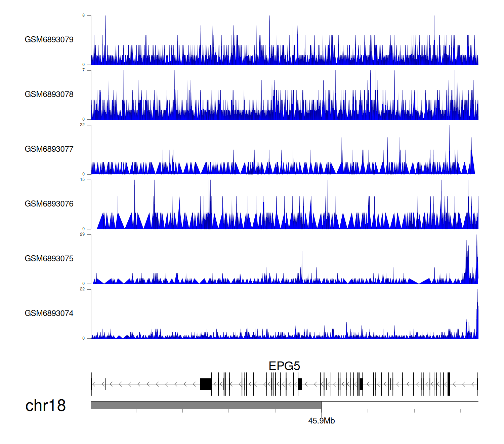Screen dimensions: 504x444
Task: Click the y-axis maximum value 7
Action: point(84,70)
